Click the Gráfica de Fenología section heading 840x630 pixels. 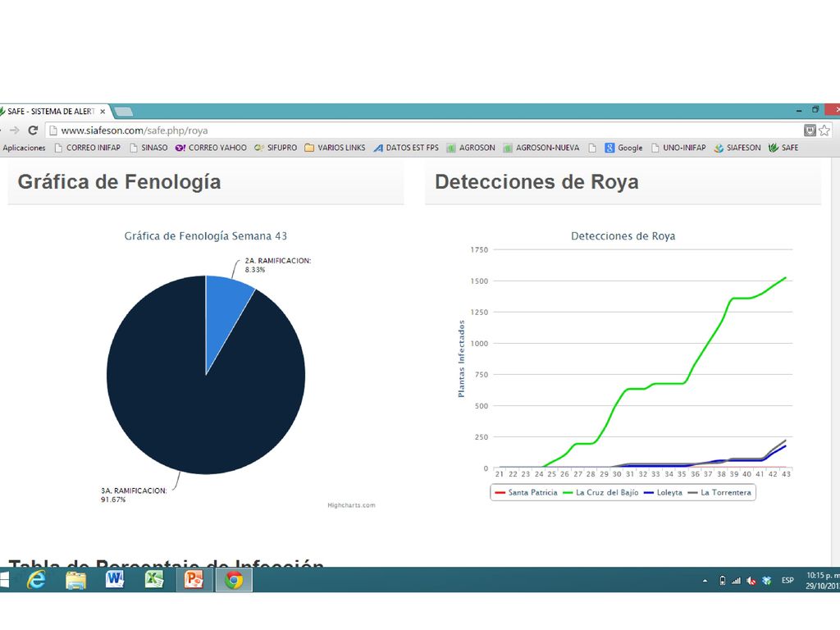click(x=120, y=182)
